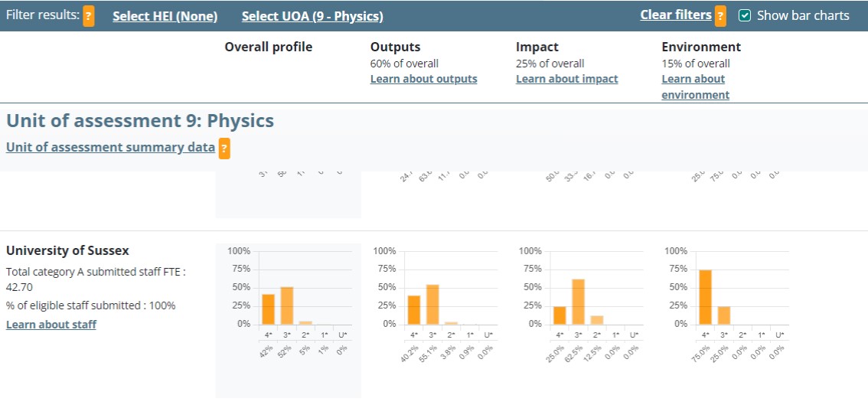Toggle the Show bar charts checkbox
The image size is (868, 405).
pyautogui.click(x=744, y=15)
